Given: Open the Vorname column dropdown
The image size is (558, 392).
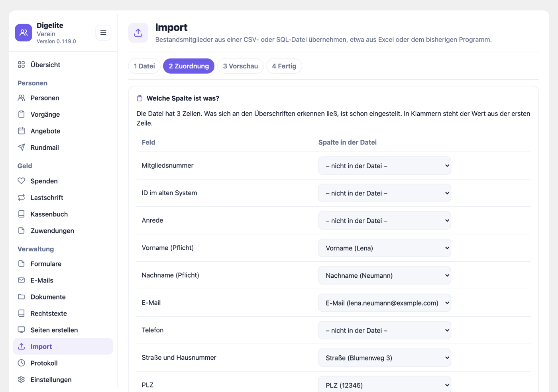Looking at the screenshot, I should click(x=385, y=248).
